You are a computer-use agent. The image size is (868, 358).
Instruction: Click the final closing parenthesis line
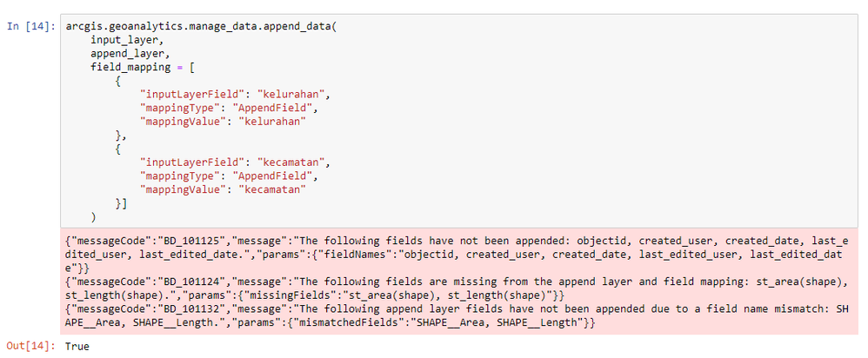click(x=93, y=215)
